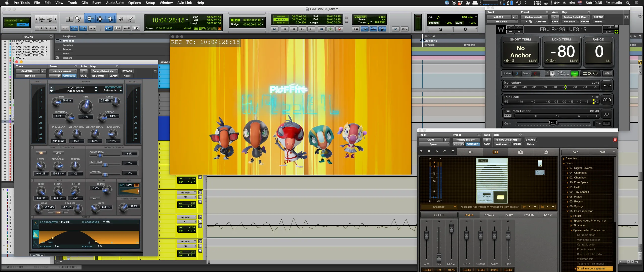Image resolution: width=644 pixels, height=272 pixels.
Task: Click the horizontal zoom toggle arrows icon
Action: tap(69, 19)
